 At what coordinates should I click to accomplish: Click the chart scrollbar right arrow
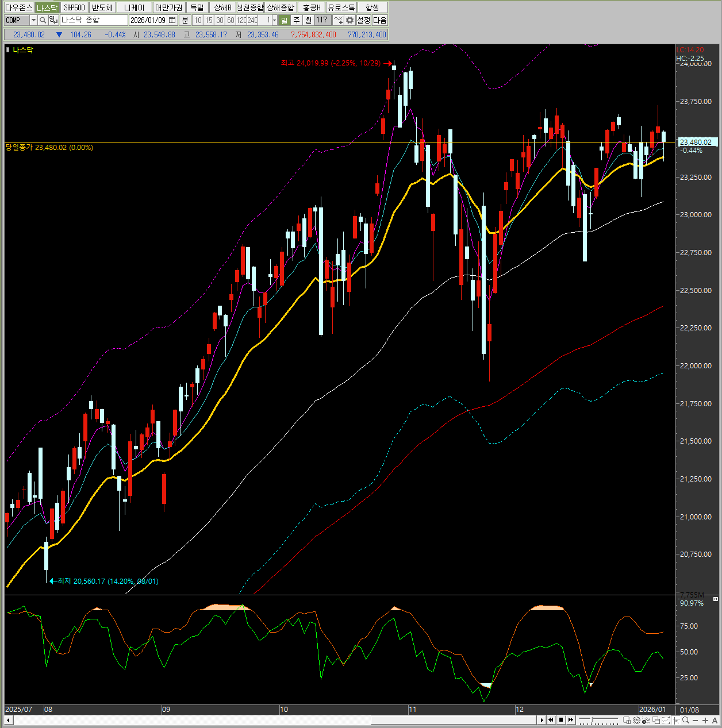(x=542, y=720)
